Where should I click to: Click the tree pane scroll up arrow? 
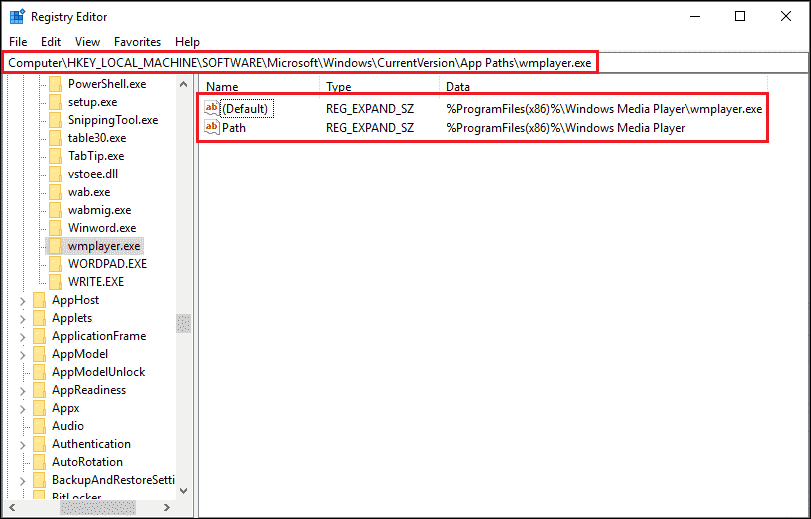click(x=184, y=84)
